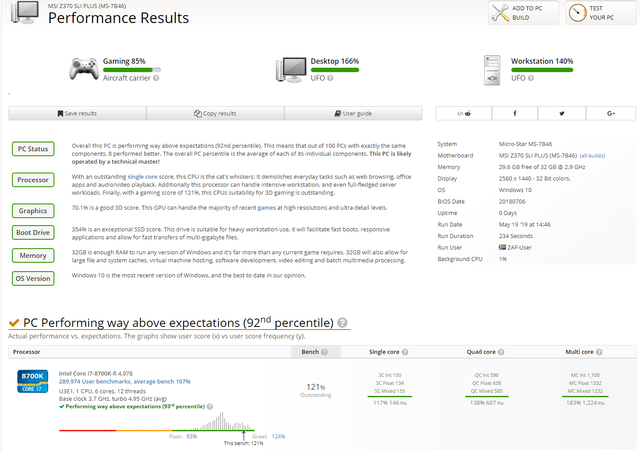Click the ZAF-User run user link
640x453 pixels.
pos(515,247)
